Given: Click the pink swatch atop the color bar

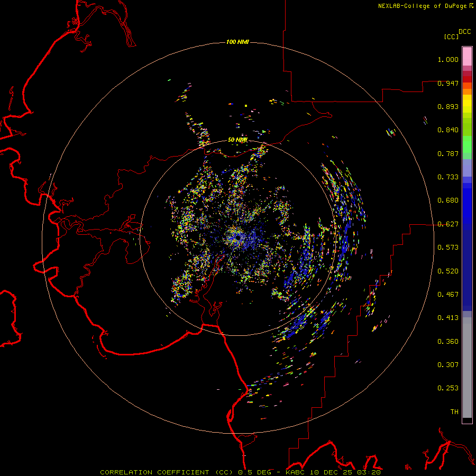Looking at the screenshot, I should click(467, 57).
